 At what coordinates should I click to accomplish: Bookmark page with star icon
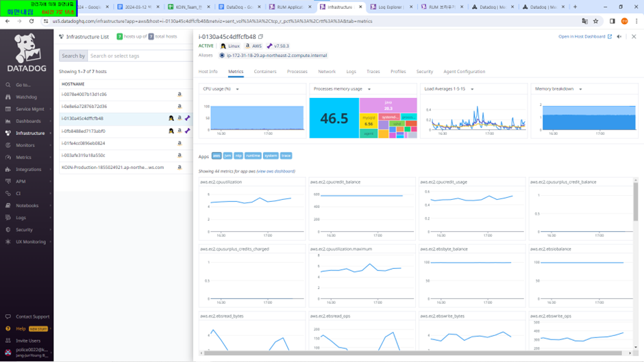pos(595,21)
